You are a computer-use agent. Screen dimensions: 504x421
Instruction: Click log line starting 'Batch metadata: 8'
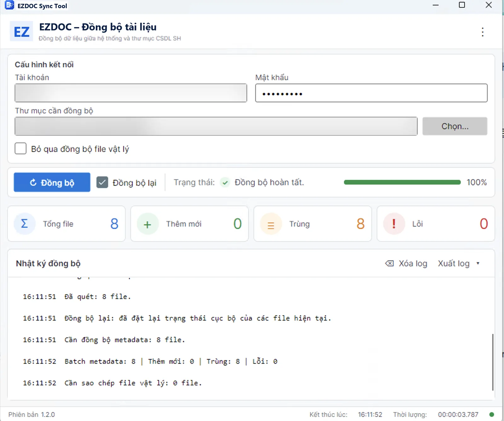[171, 361]
